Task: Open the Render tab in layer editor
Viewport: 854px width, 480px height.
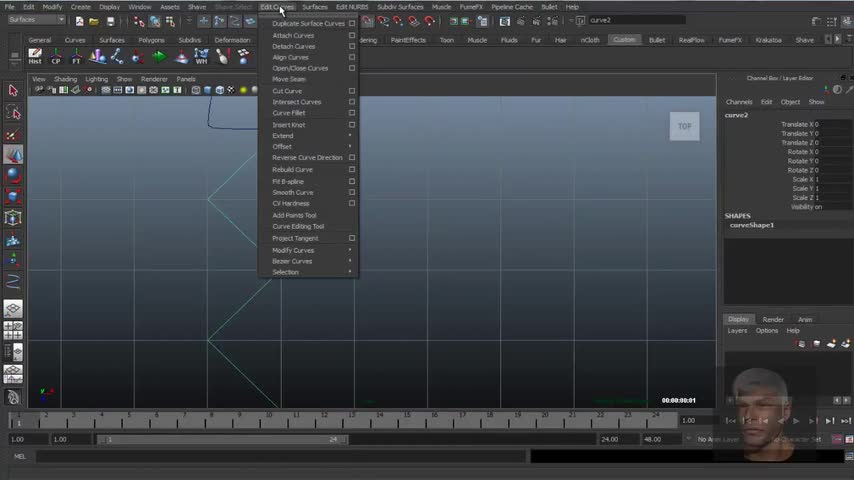Action: 773,319
